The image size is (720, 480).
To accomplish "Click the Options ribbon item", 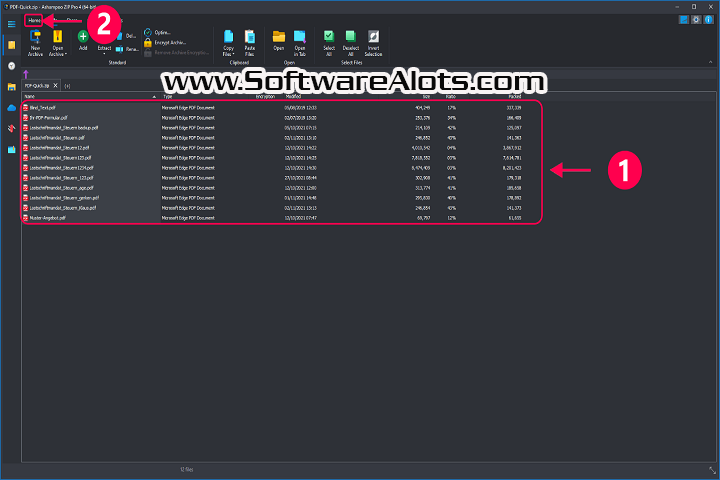I will (158, 32).
